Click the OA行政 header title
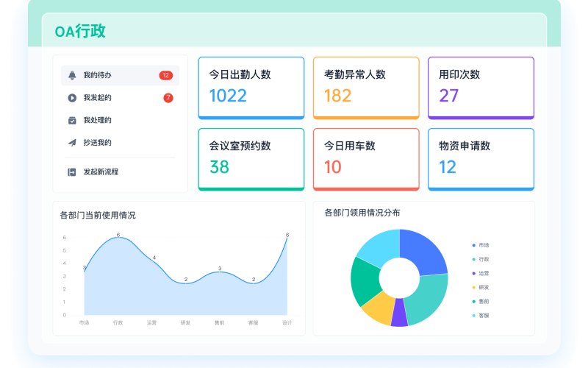The width and height of the screenshot is (588, 368). (80, 31)
